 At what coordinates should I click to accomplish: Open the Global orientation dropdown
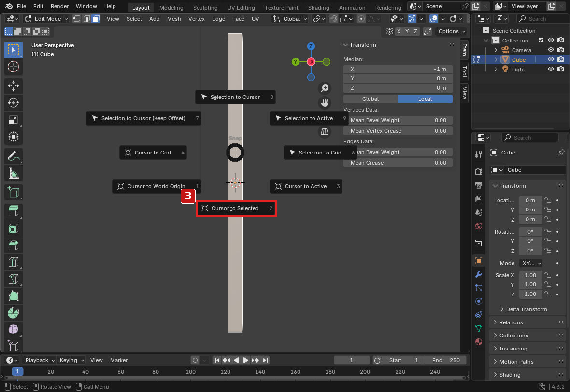pyautogui.click(x=290, y=19)
